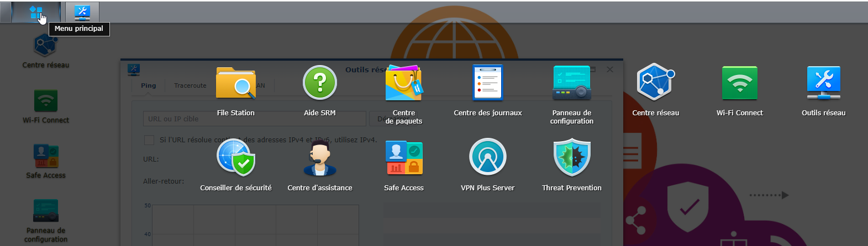
Task: Click the Menu principal taskbar button
Action: point(36,12)
